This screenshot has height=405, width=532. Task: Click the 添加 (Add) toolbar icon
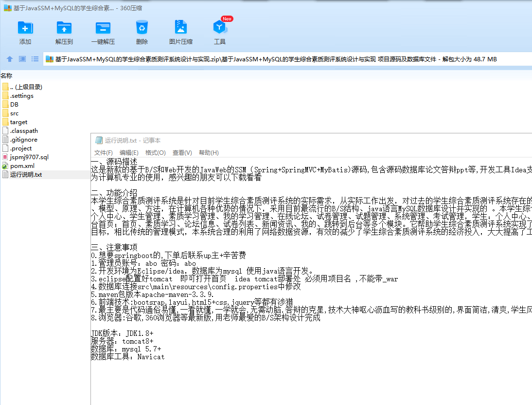25,28
